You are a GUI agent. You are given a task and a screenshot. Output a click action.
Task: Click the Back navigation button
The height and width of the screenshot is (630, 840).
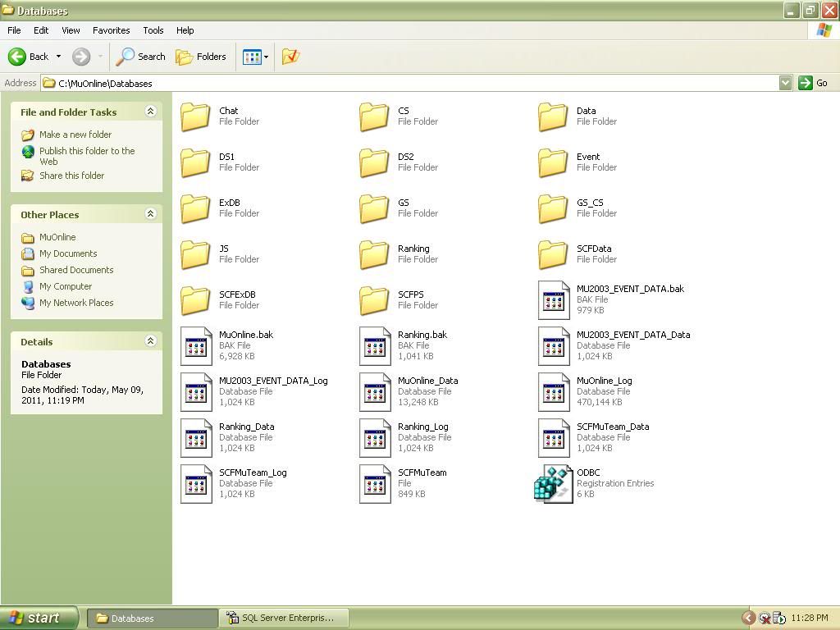(x=29, y=57)
